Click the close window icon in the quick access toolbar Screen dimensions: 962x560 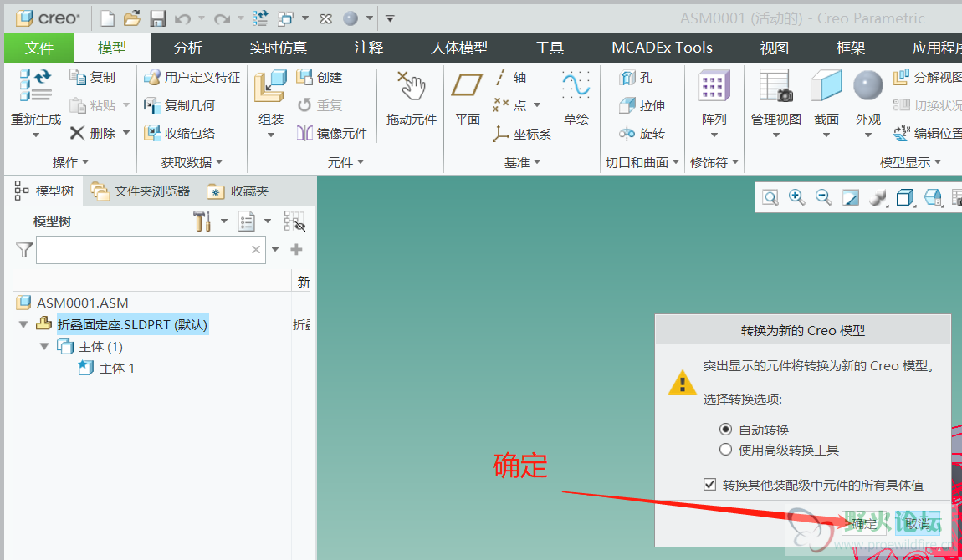325,19
